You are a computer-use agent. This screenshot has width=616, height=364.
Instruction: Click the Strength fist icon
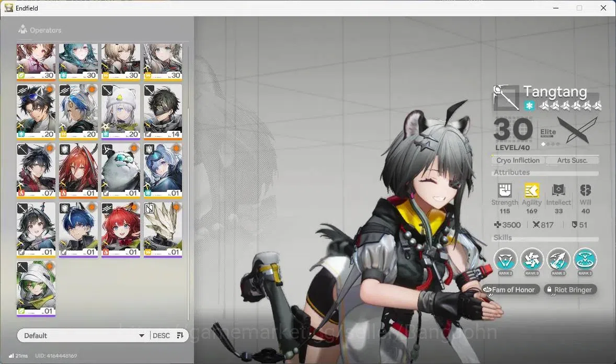(x=505, y=190)
